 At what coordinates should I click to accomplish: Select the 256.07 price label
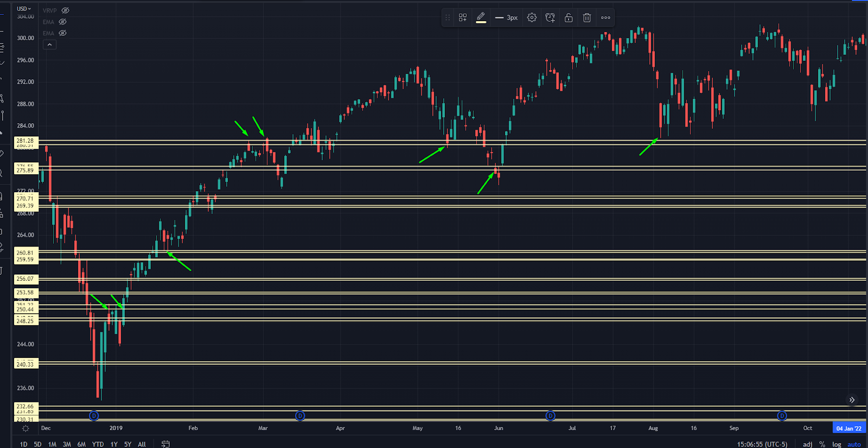pyautogui.click(x=25, y=279)
